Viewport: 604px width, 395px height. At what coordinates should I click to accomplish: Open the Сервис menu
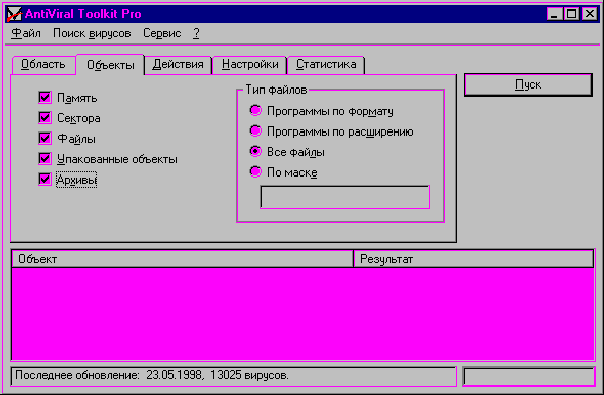coord(162,34)
